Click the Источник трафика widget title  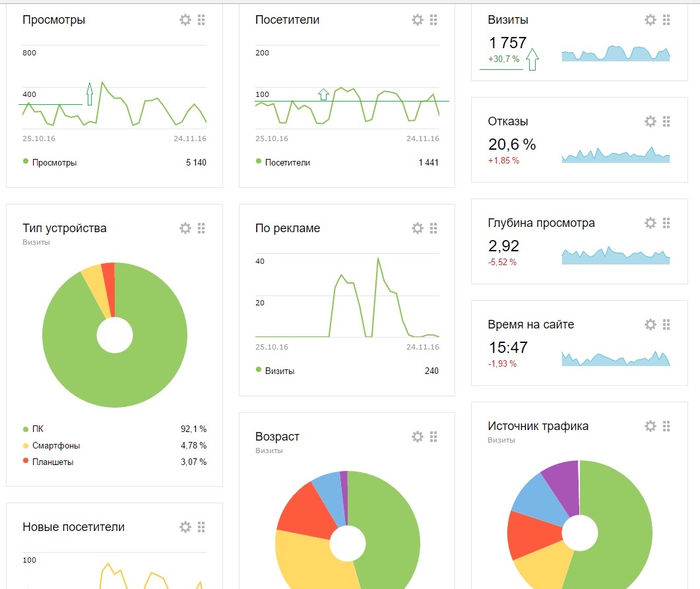coord(538,426)
